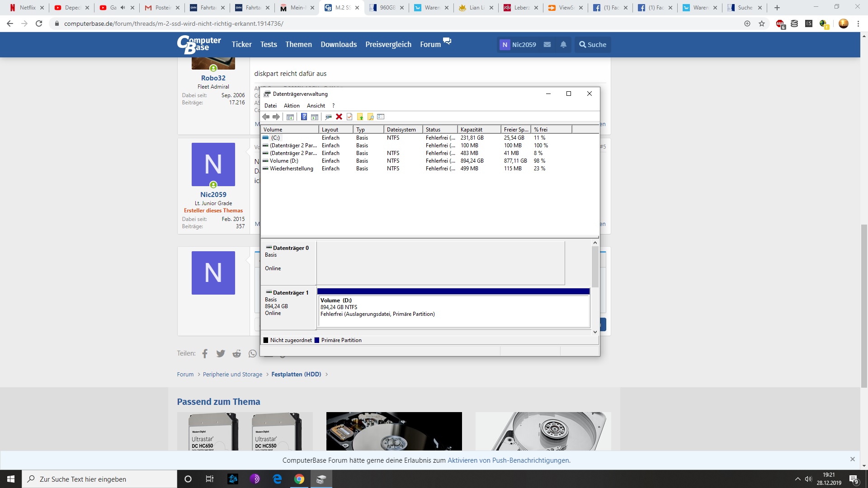Click the back arrow in Datenträgerverwaltung toolbar
Viewport: 868px width, 488px height.
[266, 117]
